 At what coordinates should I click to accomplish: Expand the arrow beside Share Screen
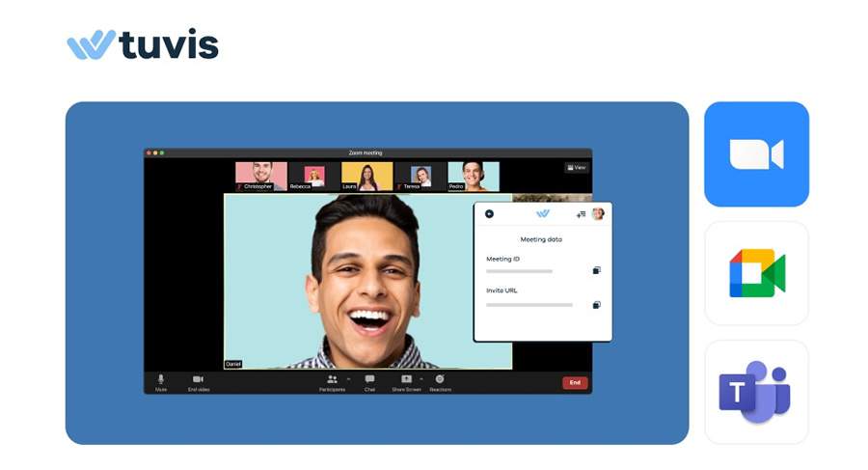421,379
